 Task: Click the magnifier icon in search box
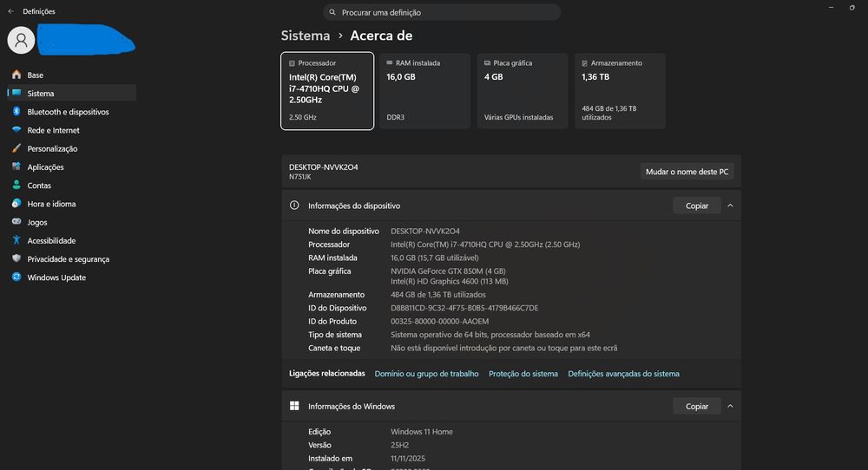(x=332, y=12)
